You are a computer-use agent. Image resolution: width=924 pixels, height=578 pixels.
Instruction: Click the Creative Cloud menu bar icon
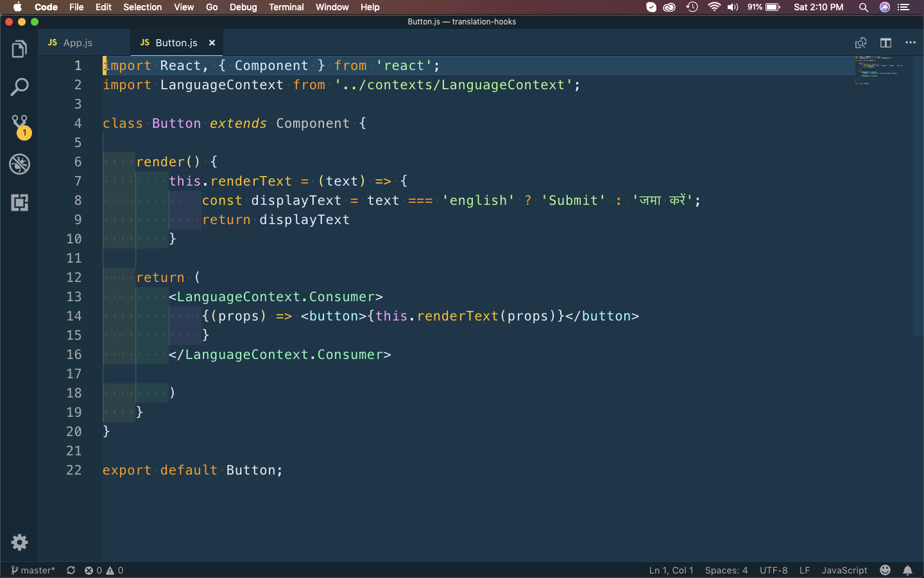669,7
